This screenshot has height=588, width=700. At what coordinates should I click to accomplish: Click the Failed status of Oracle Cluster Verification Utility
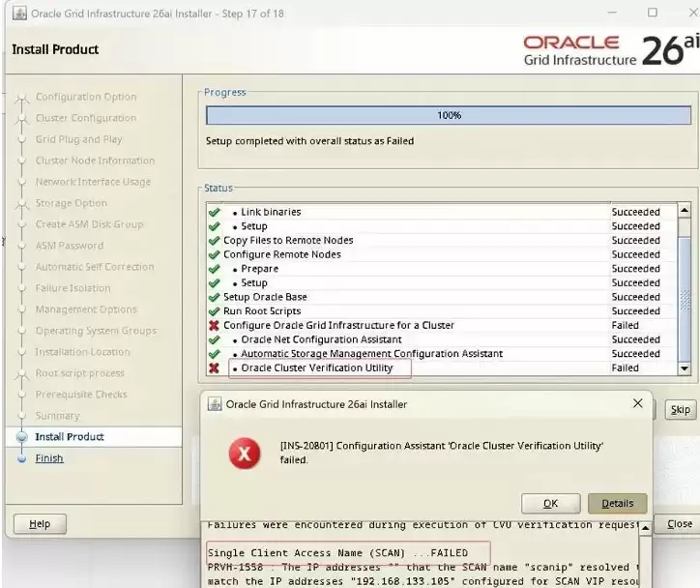tap(625, 367)
